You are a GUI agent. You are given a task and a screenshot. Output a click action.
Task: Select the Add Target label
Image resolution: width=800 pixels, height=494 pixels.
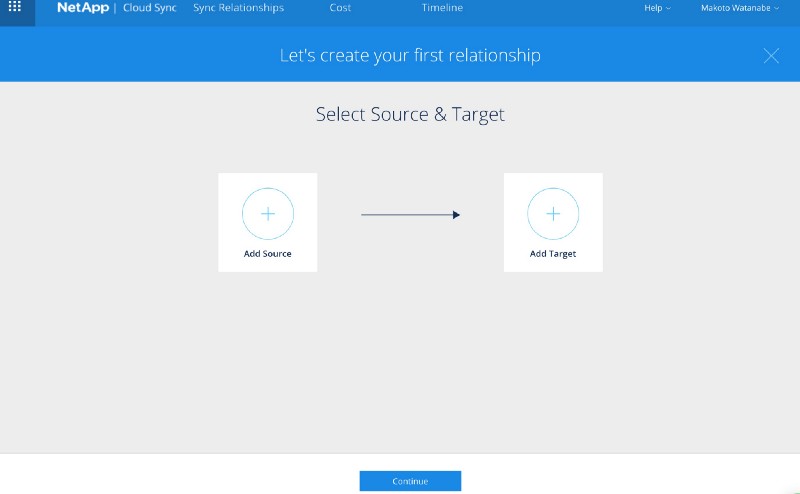tap(553, 254)
